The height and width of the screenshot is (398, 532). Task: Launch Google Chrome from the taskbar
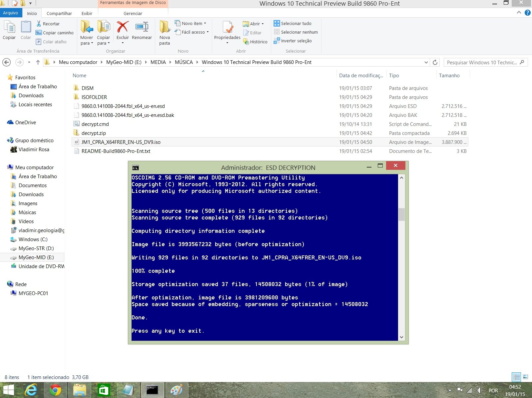point(55,390)
